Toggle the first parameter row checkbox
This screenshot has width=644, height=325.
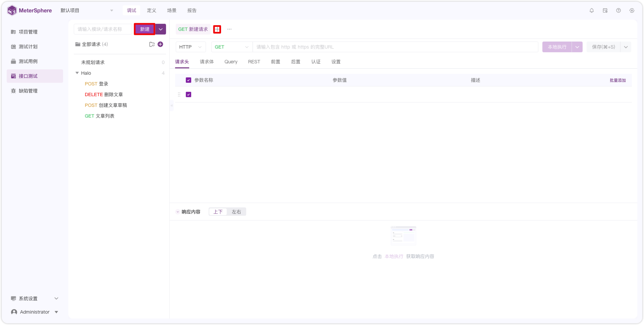pyautogui.click(x=189, y=94)
